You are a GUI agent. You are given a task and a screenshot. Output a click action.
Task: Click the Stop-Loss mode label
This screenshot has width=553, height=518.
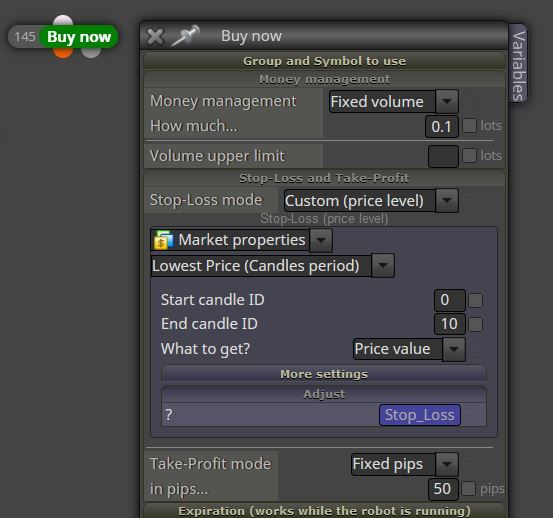tap(206, 200)
